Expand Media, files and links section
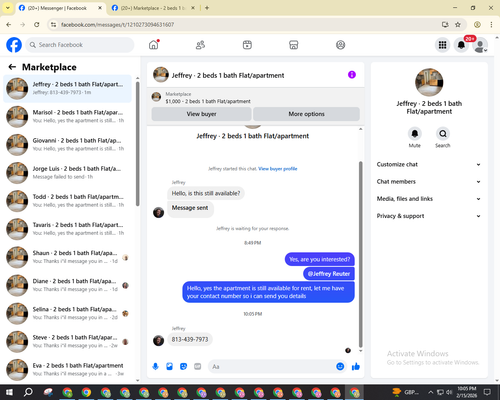The width and height of the screenshot is (500, 400). [x=429, y=199]
